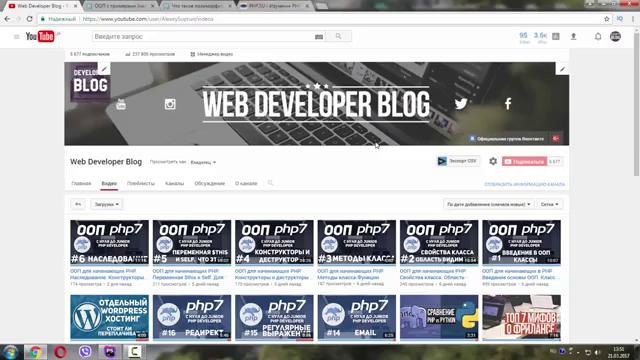
Task: Open the Загрузки filter dropdown
Action: pos(107,204)
